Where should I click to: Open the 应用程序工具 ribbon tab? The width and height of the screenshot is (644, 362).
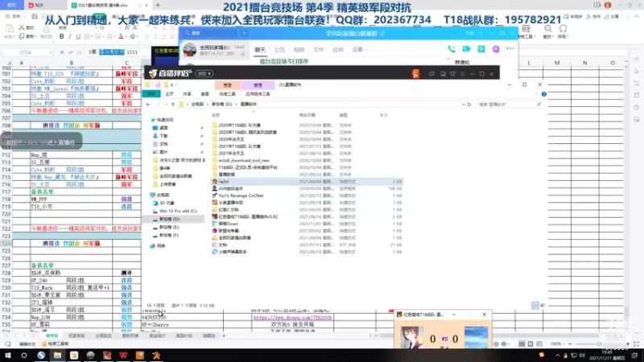pos(258,94)
